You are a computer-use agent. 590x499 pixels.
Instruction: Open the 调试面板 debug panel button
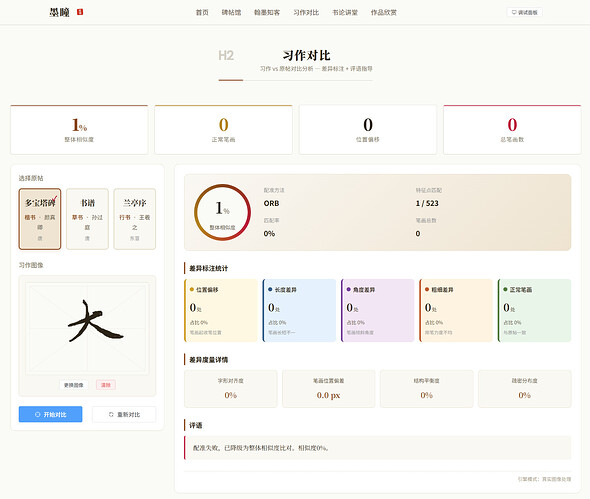(525, 12)
